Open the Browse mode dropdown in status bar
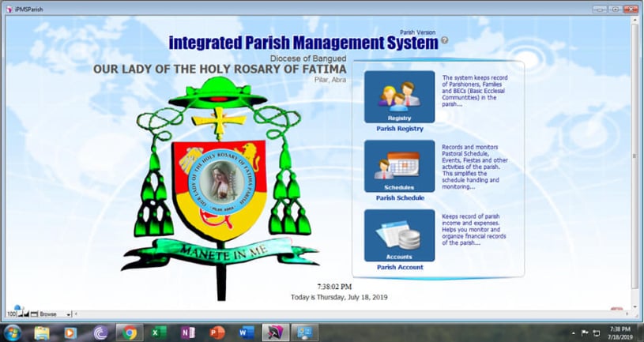 click(55, 314)
